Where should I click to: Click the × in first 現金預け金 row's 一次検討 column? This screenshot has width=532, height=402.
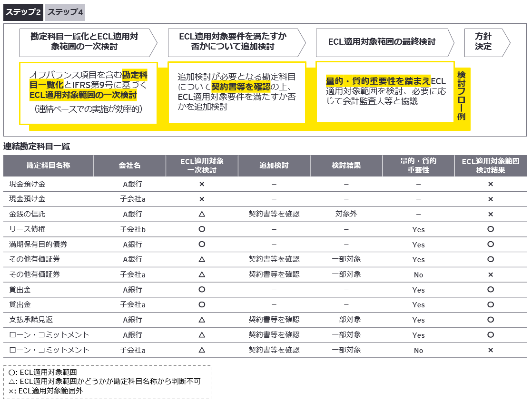point(202,184)
